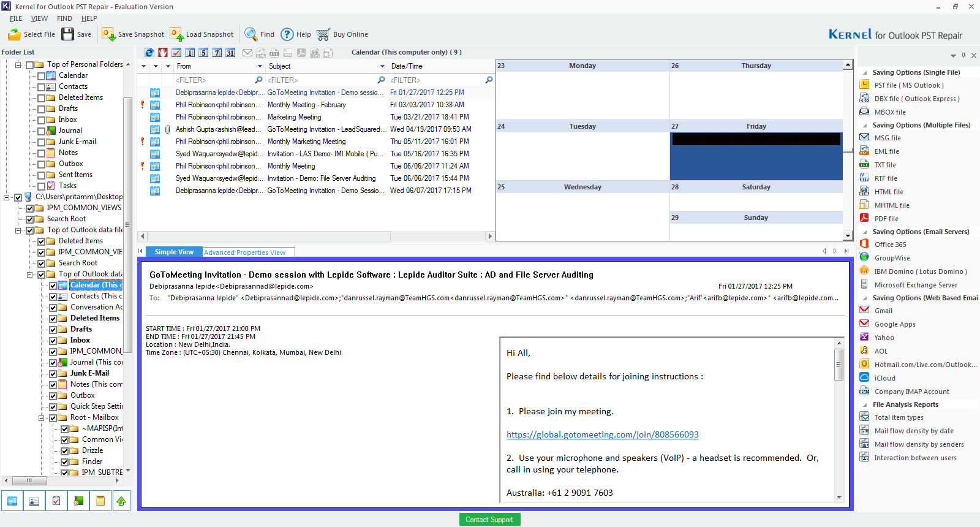Check the Top of Personal Folders checkbox
This screenshot has width=980, height=527.
(29, 65)
